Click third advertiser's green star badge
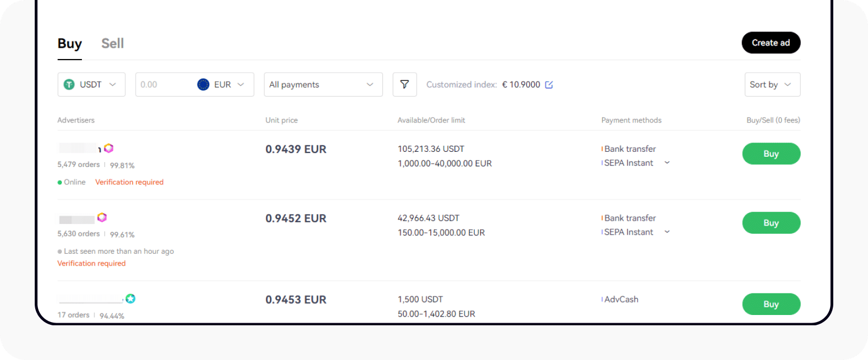This screenshot has width=868, height=360. click(130, 299)
